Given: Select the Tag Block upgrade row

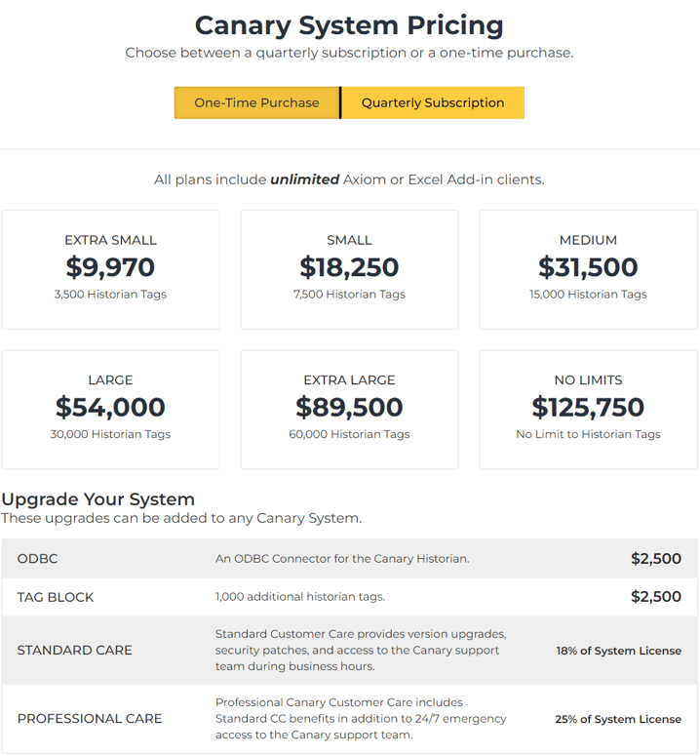Looking at the screenshot, I should coord(350,597).
